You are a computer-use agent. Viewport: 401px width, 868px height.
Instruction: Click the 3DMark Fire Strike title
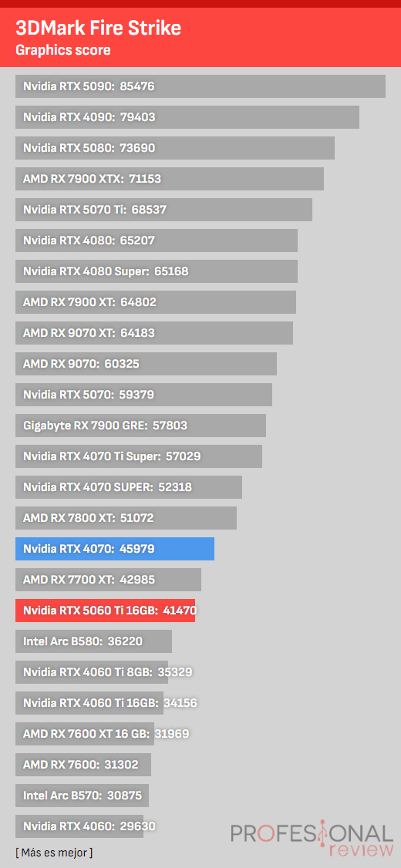pyautogui.click(x=99, y=27)
